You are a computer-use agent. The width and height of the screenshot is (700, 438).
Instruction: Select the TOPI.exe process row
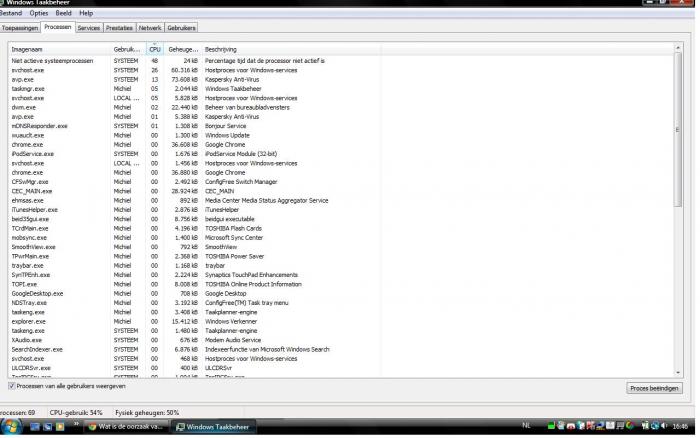pyautogui.click(x=194, y=284)
